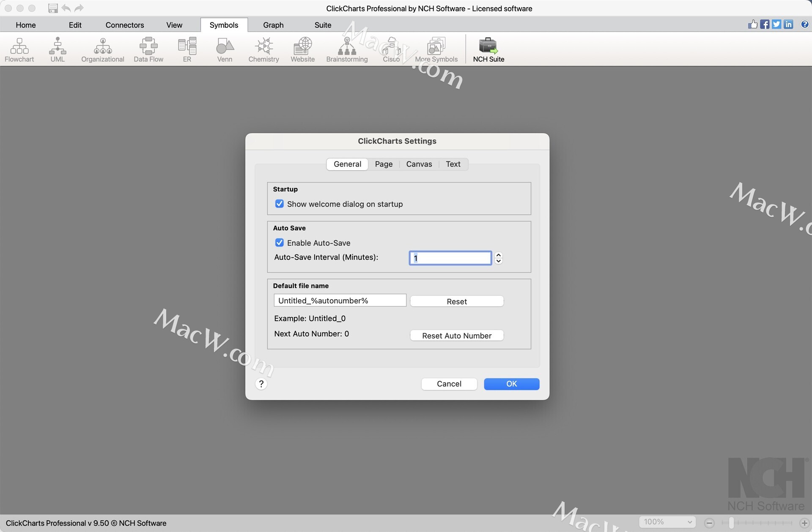Decrease the auto-save interval with down arrow
The width and height of the screenshot is (812, 532).
[x=499, y=261]
